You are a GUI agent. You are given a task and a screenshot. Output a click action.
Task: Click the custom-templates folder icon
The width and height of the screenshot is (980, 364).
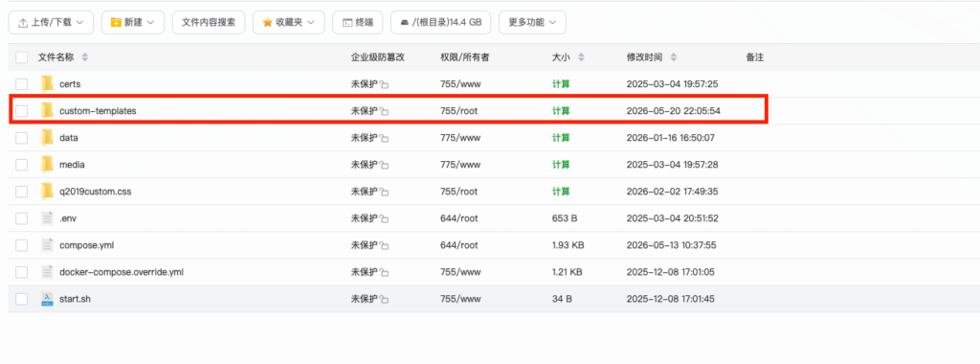click(x=47, y=110)
